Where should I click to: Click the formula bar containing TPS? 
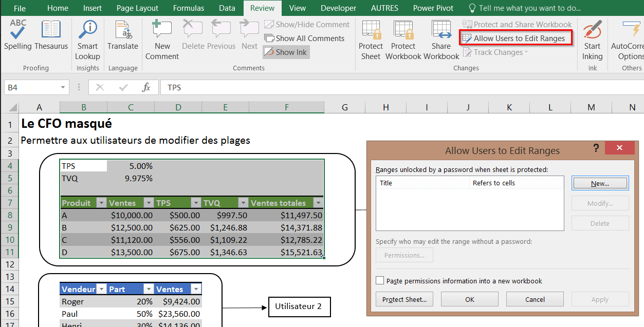[360, 88]
